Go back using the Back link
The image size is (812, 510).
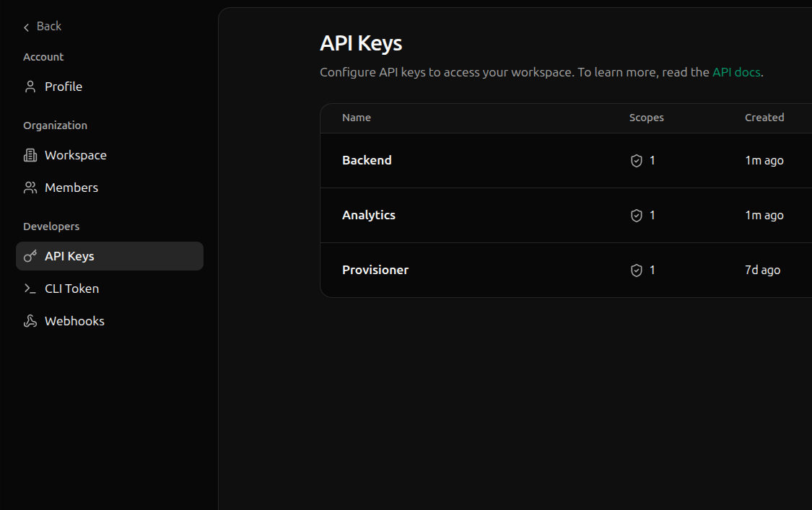(48, 26)
